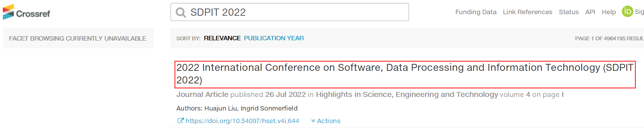Click the SDPIT 2022 search field

coord(290,12)
